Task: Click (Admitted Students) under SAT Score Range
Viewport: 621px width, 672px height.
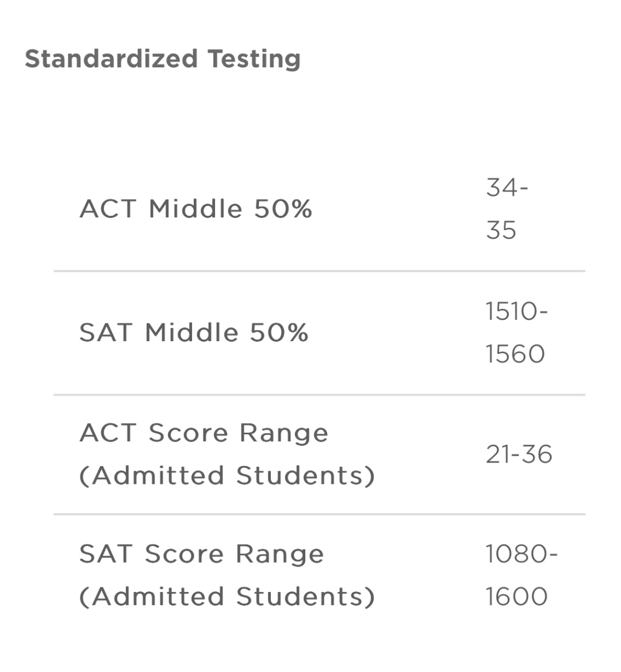Action: [227, 597]
